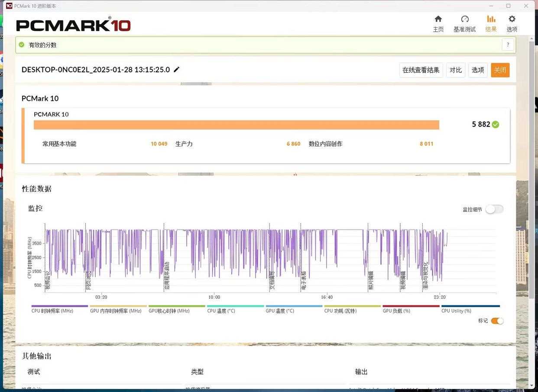Viewport: 538px width, 392px height.
Task: Click the 选项 button beside 对比
Action: (x=478, y=70)
